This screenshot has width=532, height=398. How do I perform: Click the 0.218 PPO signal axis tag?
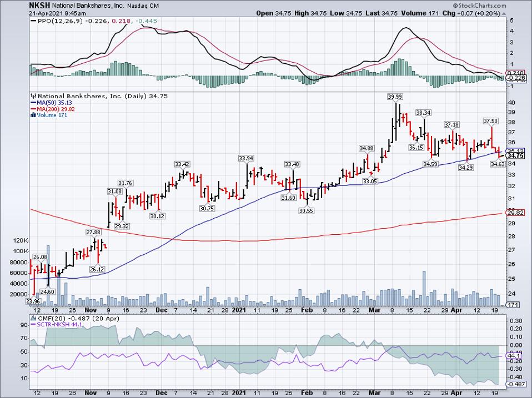click(516, 73)
